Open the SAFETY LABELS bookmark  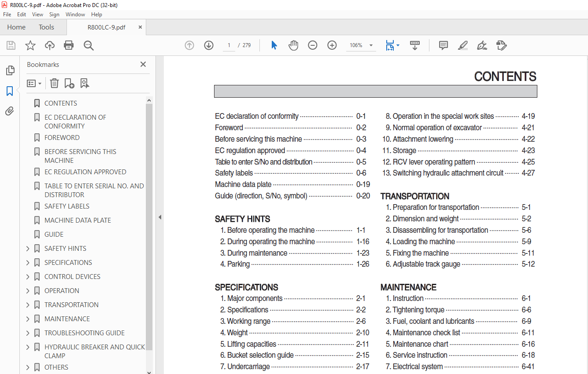[x=67, y=206]
